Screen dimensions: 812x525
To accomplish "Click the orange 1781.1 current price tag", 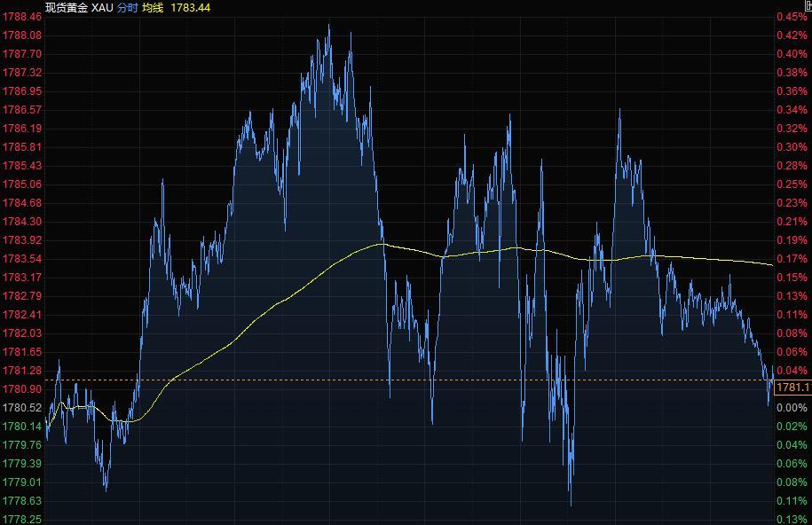I will click(x=793, y=388).
